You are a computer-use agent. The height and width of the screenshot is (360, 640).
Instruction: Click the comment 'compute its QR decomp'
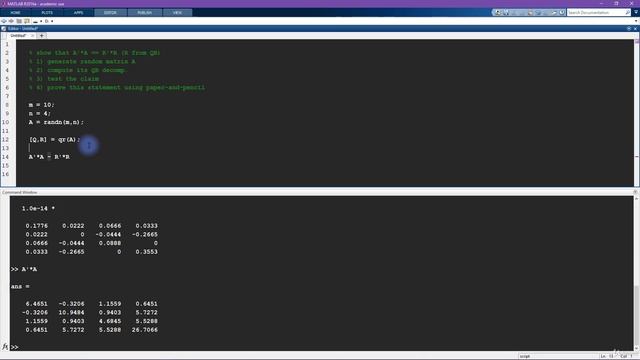click(87, 70)
